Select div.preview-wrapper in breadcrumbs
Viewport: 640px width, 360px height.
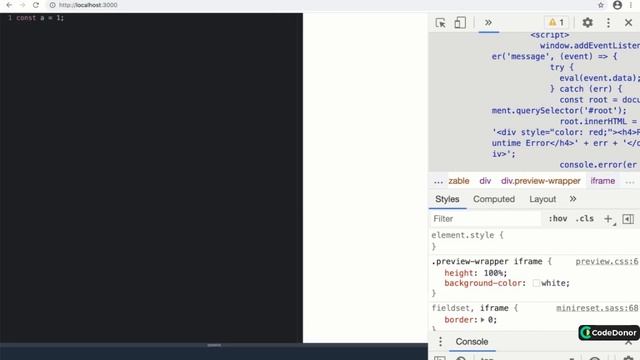(540, 181)
